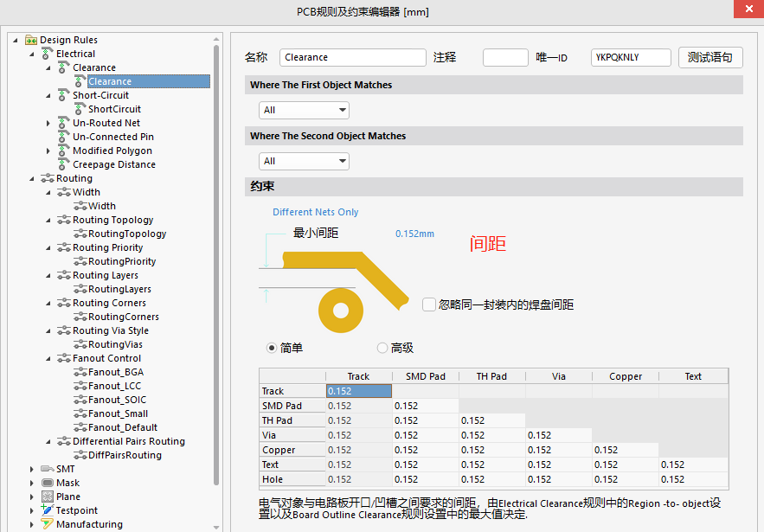Select the Fanout_SOIC rule

pos(117,400)
